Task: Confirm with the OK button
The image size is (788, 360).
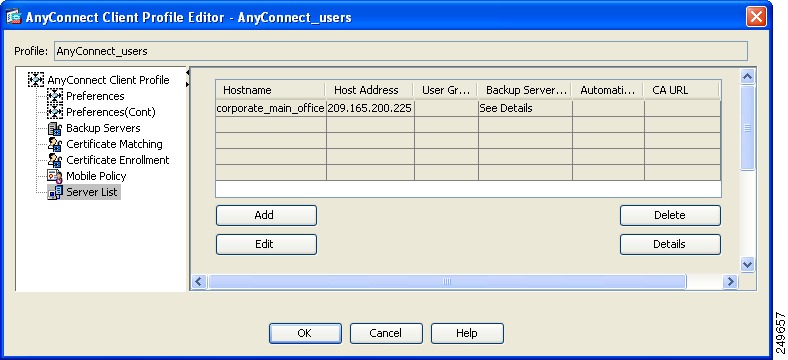Action: (x=305, y=333)
